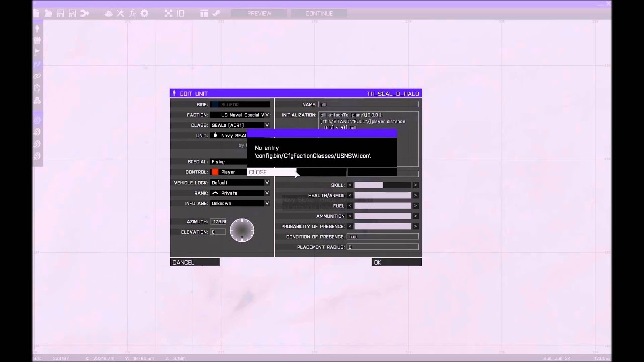Increase SKILL with right arrow

tap(415, 185)
